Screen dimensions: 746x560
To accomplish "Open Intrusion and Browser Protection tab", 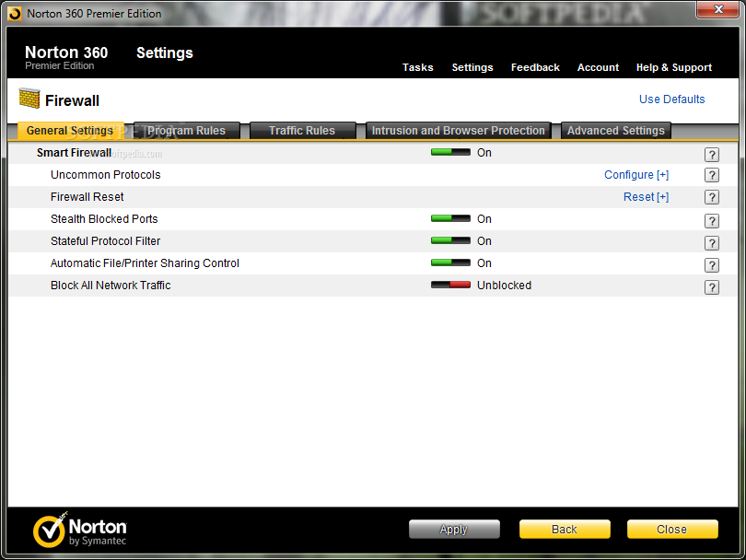I will 458,131.
